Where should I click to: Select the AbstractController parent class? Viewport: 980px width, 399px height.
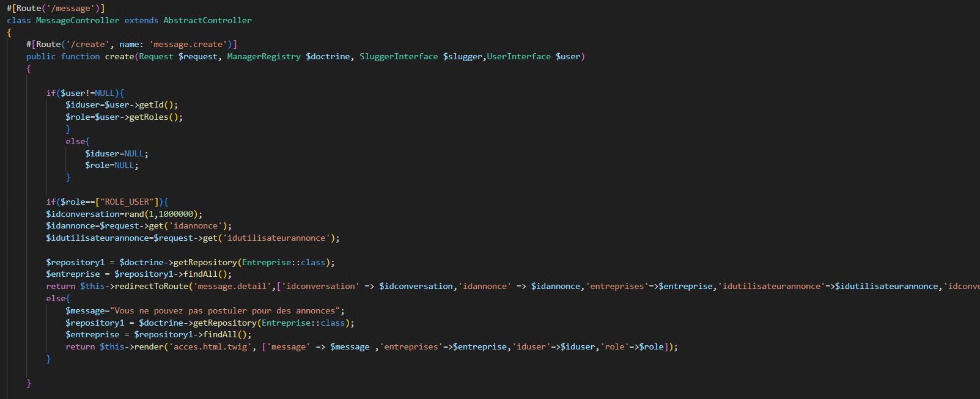coord(207,20)
